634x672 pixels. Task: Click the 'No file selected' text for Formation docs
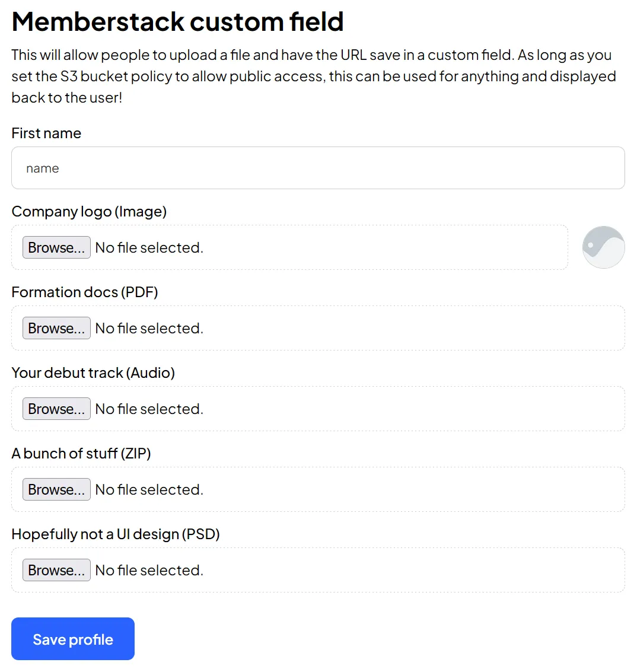149,328
